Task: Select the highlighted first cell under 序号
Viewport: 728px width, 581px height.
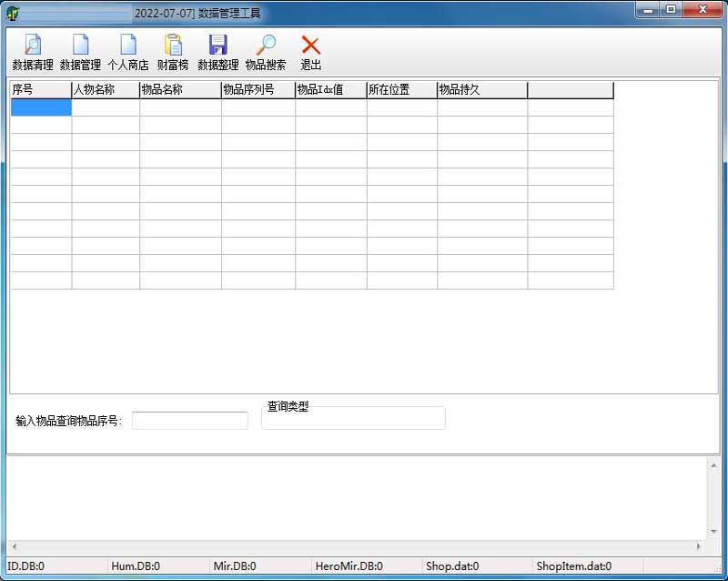Action: pyautogui.click(x=41, y=107)
